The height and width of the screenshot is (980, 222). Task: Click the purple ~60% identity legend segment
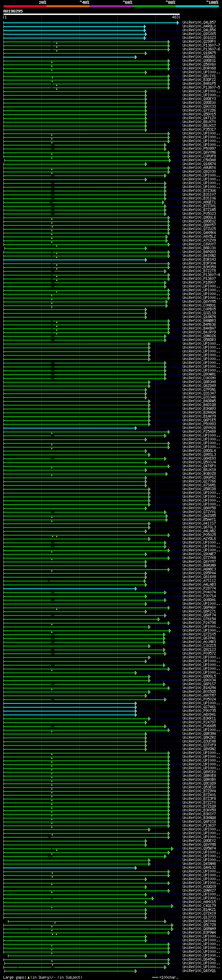click(x=111, y=6)
